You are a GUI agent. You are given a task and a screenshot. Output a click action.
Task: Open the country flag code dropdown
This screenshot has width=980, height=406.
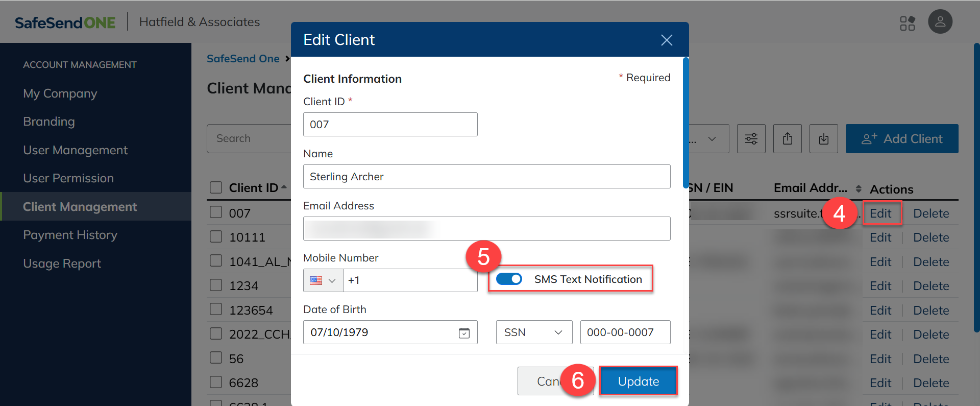[323, 280]
